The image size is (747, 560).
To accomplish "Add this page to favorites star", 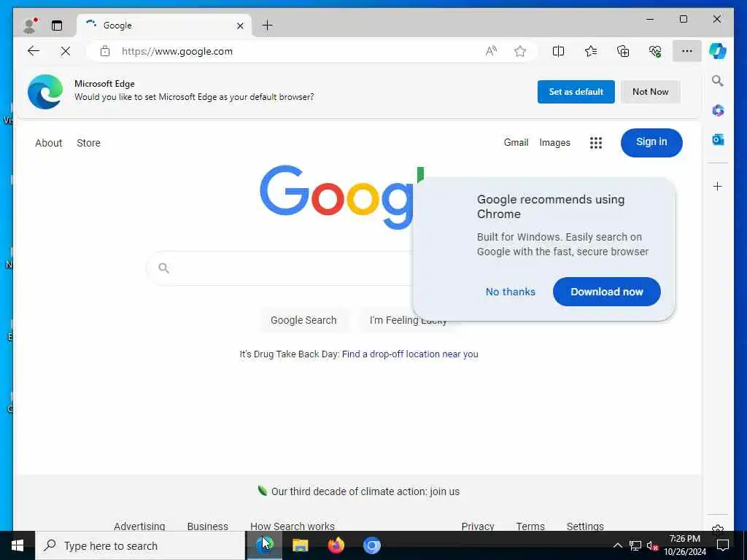I will pyautogui.click(x=519, y=51).
